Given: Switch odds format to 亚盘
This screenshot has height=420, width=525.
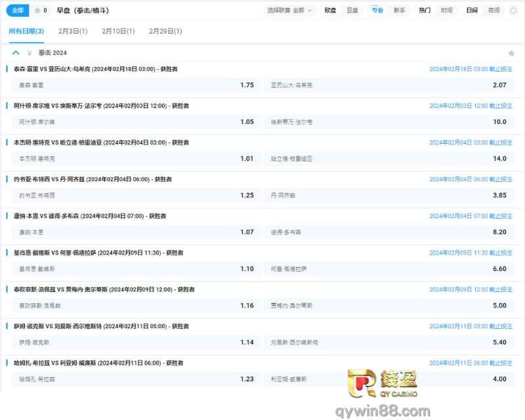Looking at the screenshot, I should pos(352,10).
